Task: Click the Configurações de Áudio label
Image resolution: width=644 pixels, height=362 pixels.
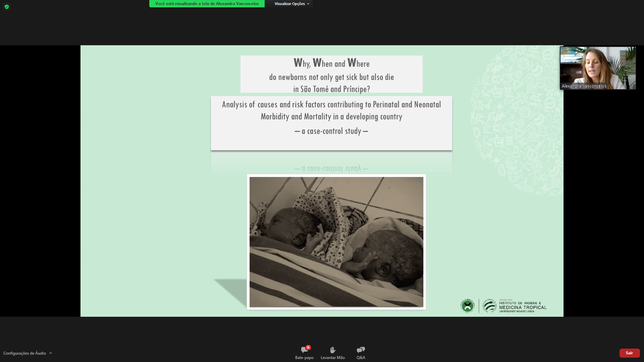Action: [24, 353]
